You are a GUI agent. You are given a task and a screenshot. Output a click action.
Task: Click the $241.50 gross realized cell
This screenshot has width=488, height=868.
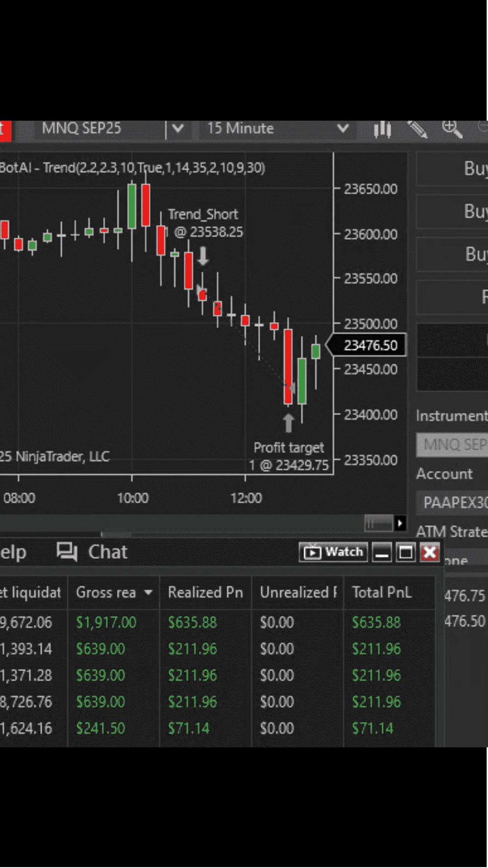click(100, 728)
